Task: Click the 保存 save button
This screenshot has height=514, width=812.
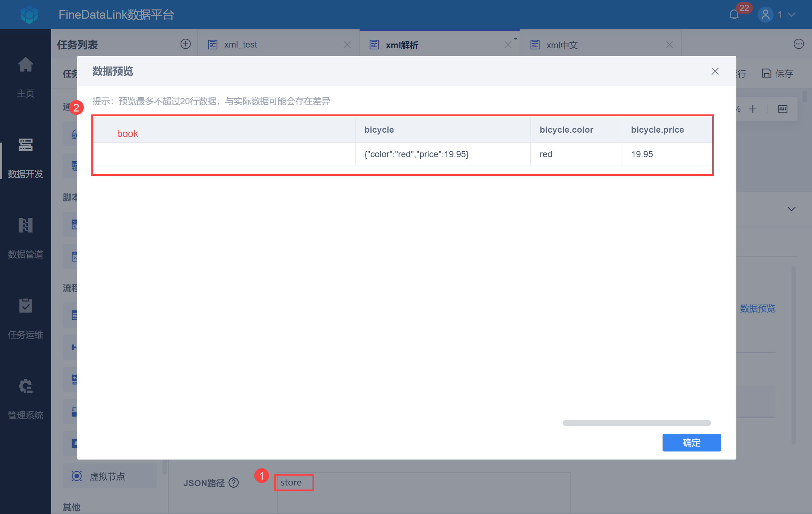Action: pos(777,73)
